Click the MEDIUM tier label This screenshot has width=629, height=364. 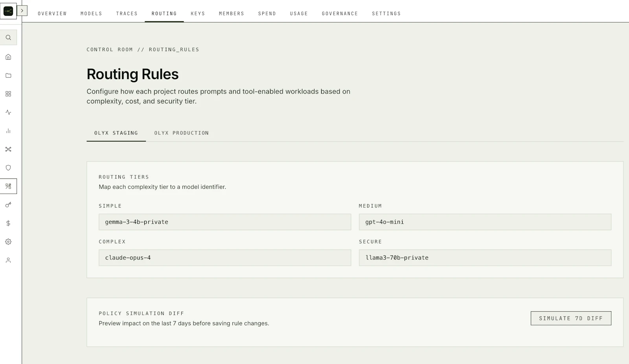tap(370, 206)
